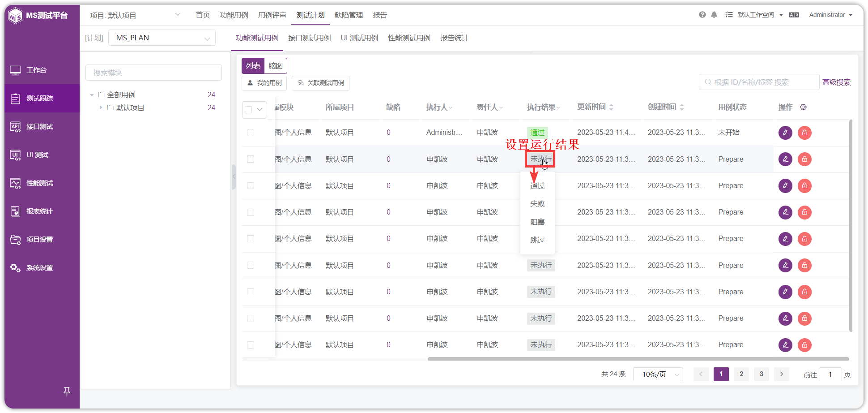This screenshot has width=868, height=413.
Task: Open the 项目设置 sidebar item
Action: (42, 240)
